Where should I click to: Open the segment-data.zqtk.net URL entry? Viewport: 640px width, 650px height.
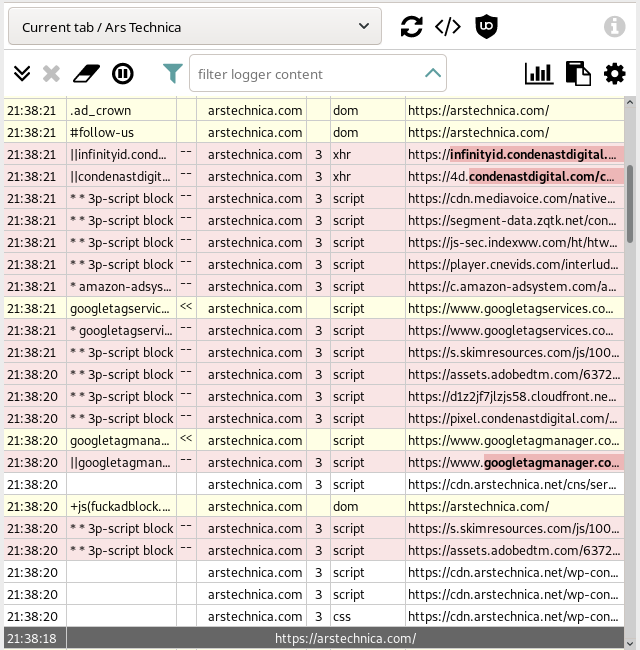click(x=515, y=221)
